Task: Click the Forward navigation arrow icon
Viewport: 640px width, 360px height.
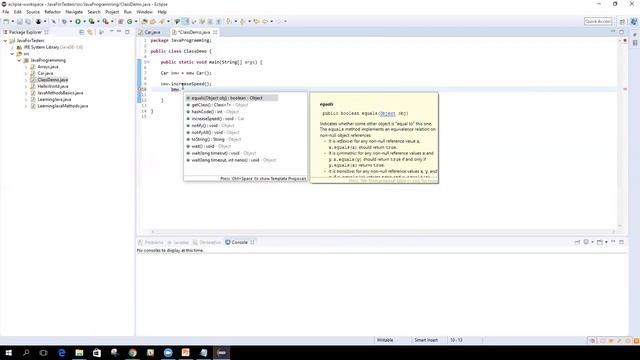Action: click(x=280, y=21)
